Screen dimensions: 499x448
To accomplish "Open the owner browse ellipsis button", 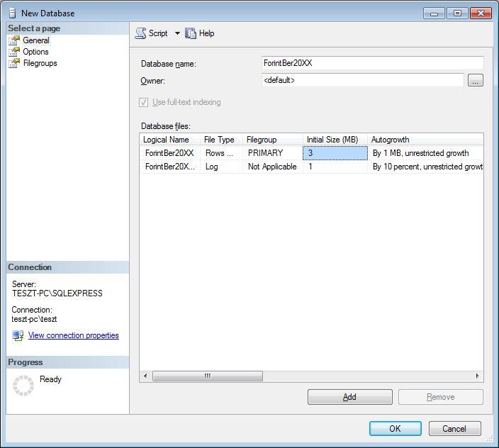I will (476, 80).
